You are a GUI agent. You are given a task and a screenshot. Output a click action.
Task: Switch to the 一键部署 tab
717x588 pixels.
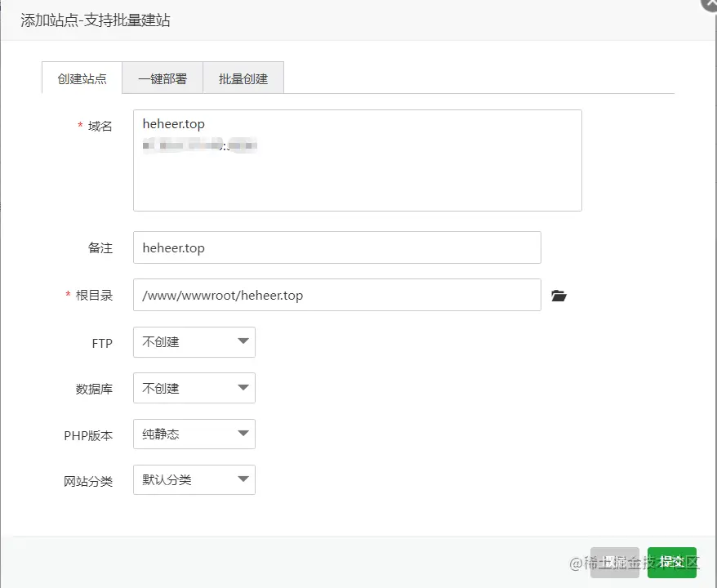163,78
